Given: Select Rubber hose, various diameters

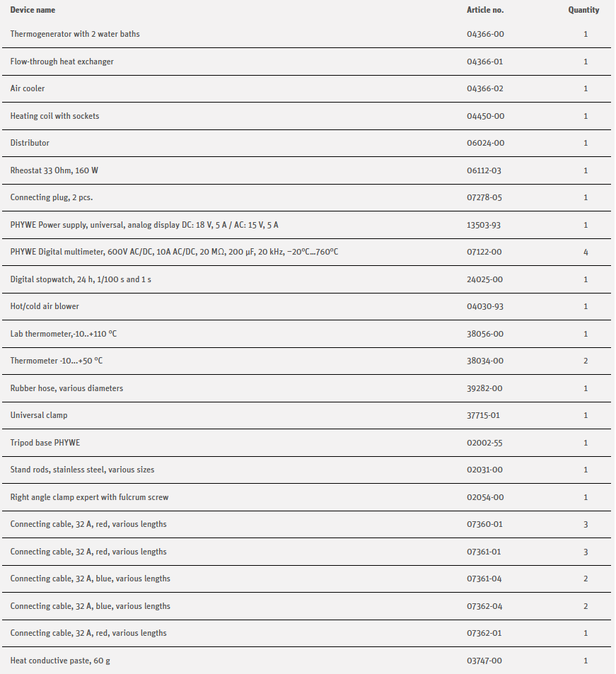Looking at the screenshot, I should [66, 388].
